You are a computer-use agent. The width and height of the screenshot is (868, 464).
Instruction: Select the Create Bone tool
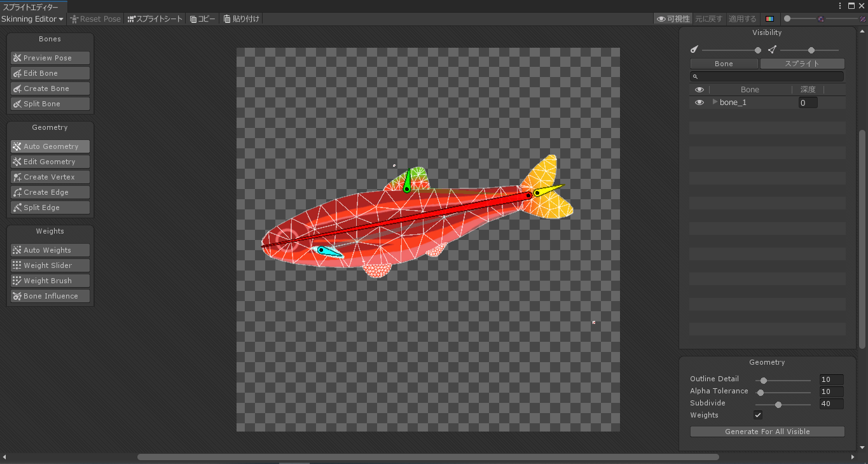coord(50,88)
